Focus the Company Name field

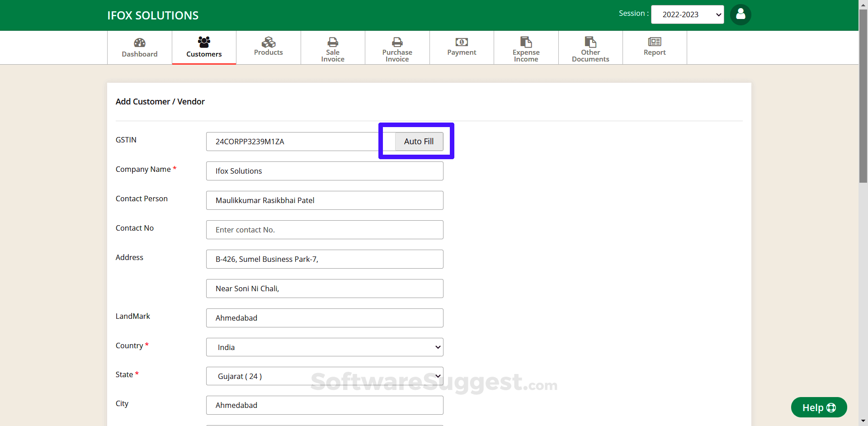pyautogui.click(x=325, y=171)
